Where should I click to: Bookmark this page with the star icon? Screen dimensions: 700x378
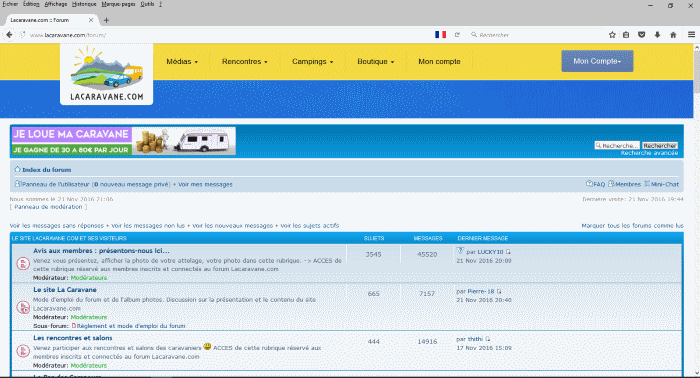612,35
